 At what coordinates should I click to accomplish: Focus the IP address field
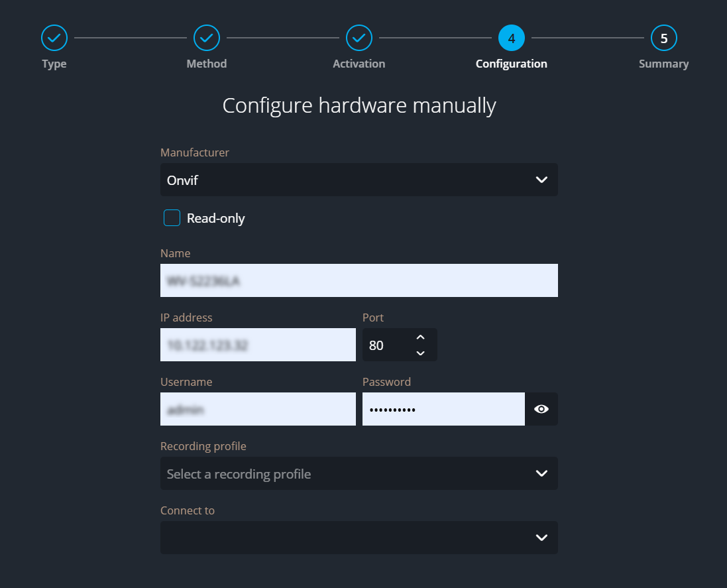[x=258, y=345]
